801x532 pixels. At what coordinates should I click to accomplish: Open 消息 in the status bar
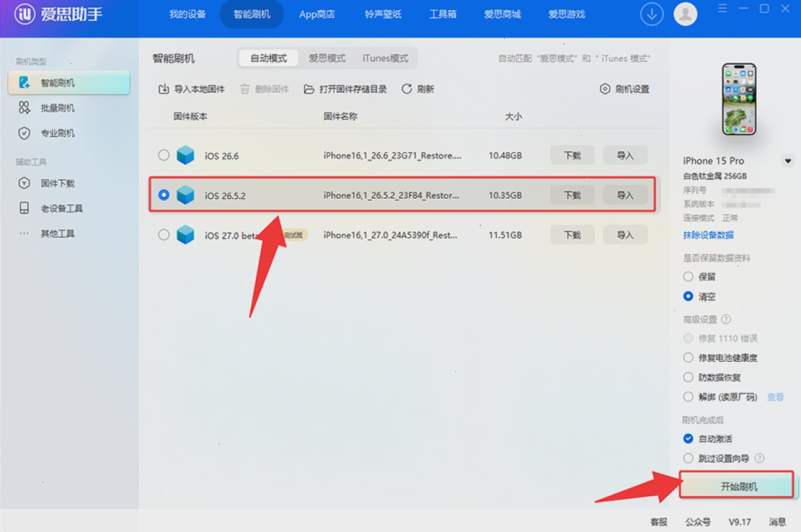(777, 522)
